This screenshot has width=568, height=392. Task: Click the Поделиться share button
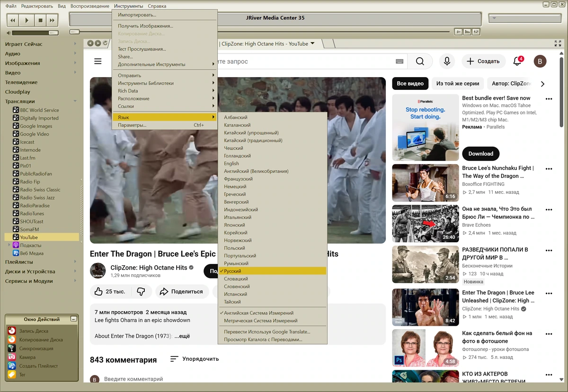tap(181, 292)
